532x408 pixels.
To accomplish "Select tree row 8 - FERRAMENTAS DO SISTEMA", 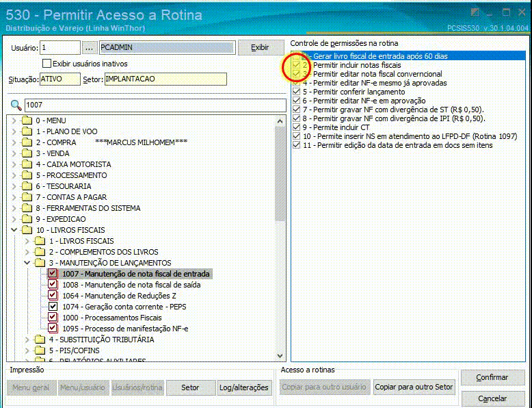I will 88,208.
